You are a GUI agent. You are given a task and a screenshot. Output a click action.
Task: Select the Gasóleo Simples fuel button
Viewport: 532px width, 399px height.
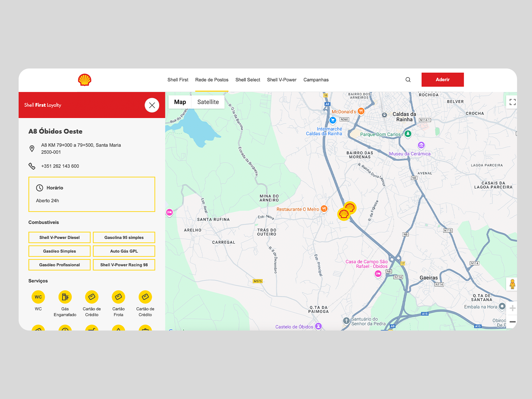click(60, 251)
